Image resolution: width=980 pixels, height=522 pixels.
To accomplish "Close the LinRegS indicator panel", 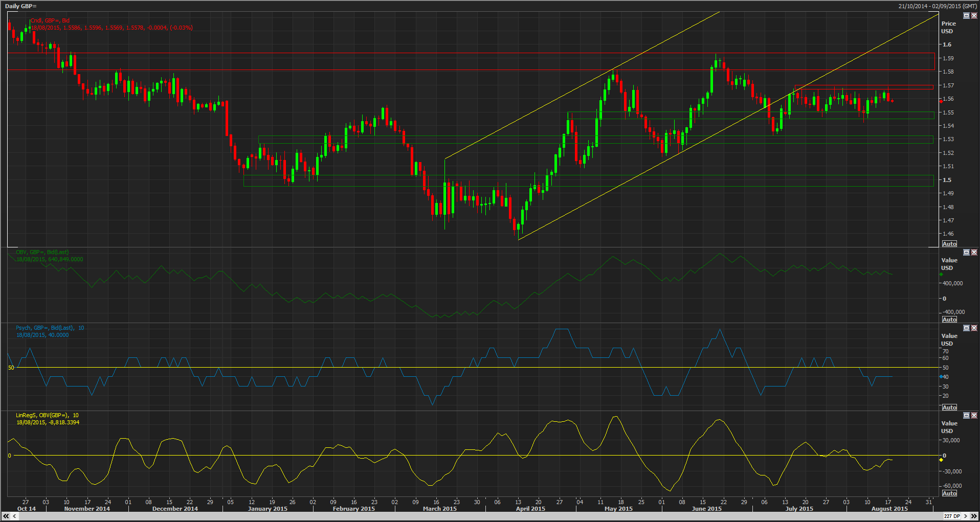I will coord(974,416).
